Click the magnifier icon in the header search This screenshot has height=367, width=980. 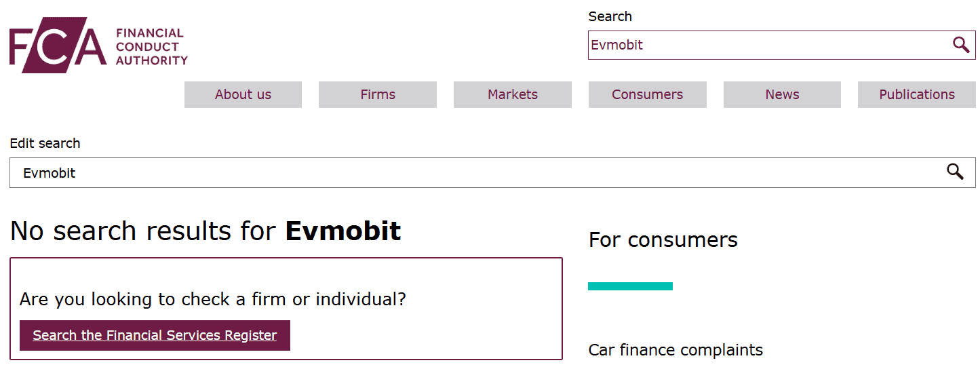960,45
